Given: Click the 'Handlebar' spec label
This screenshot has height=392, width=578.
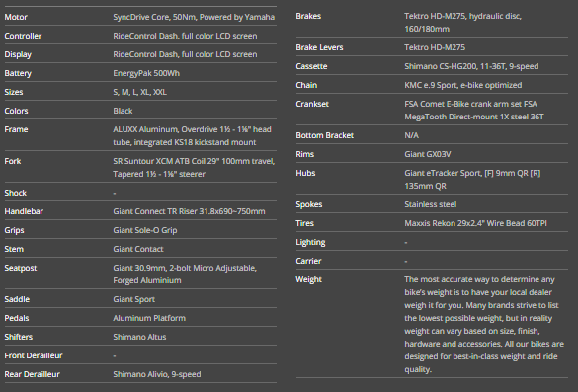Looking at the screenshot, I should coord(24,211).
